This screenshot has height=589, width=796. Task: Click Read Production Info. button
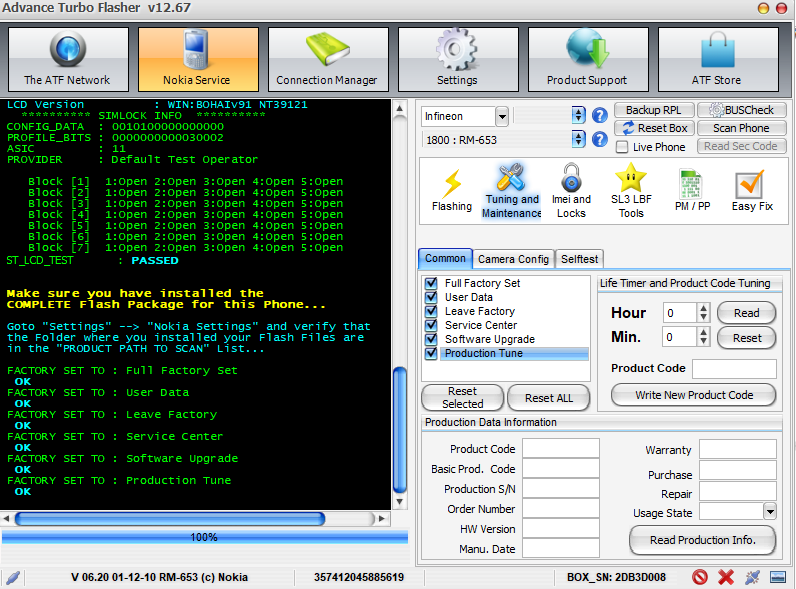click(703, 540)
